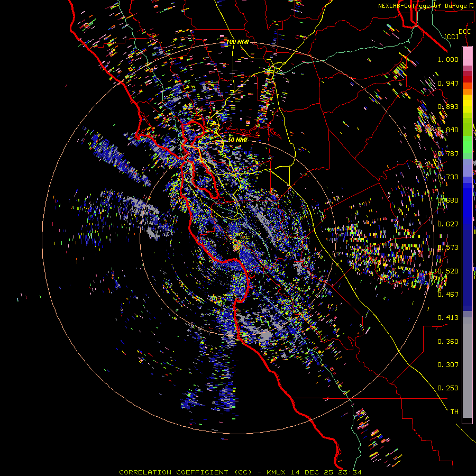This screenshot has width=476, height=476.
Task: Select the 1.000 value on the legend
Action: [448, 59]
